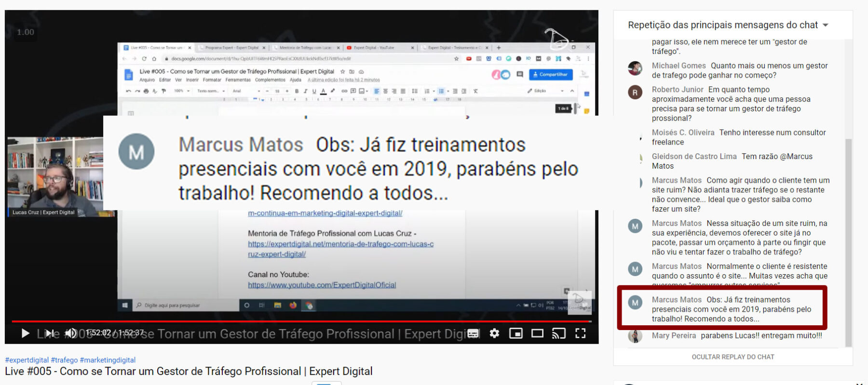Click the Expert Digital channel watermark
868x385 pixels.
[x=580, y=303]
